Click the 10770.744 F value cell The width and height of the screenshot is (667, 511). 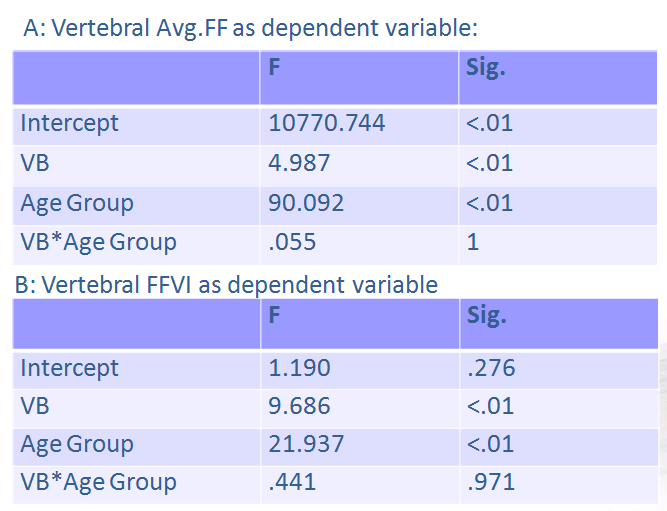[x=327, y=123]
